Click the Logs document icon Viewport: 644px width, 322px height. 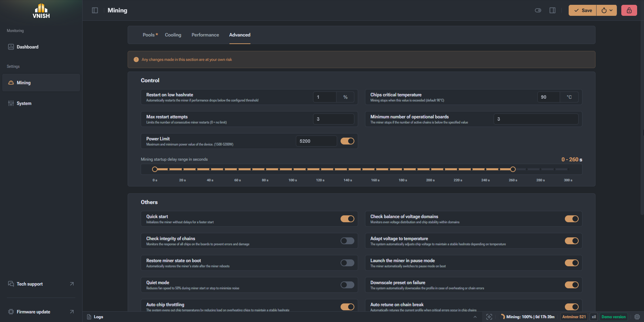pos(89,317)
